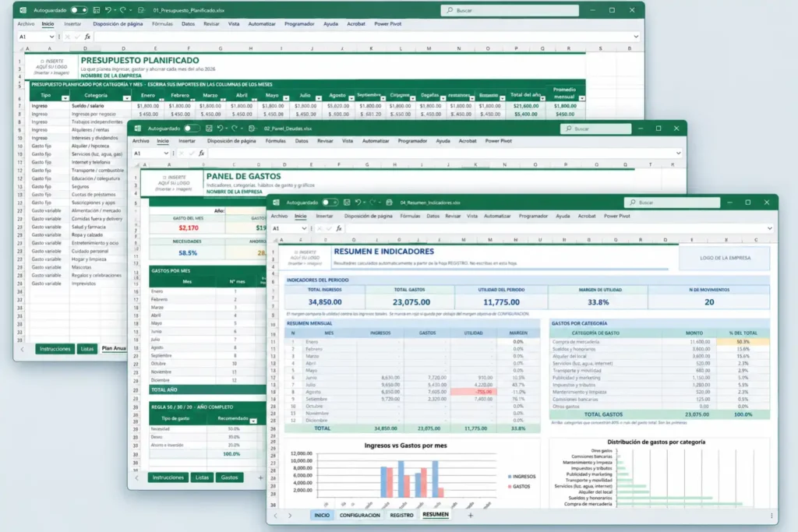Switch to INICIO sheet tab

tap(322, 515)
